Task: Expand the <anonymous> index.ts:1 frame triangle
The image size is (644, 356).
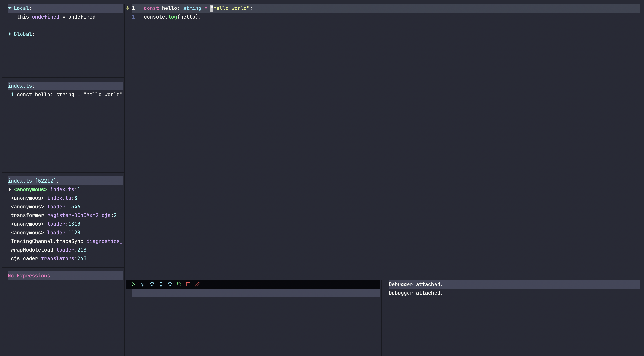Action: [10, 189]
